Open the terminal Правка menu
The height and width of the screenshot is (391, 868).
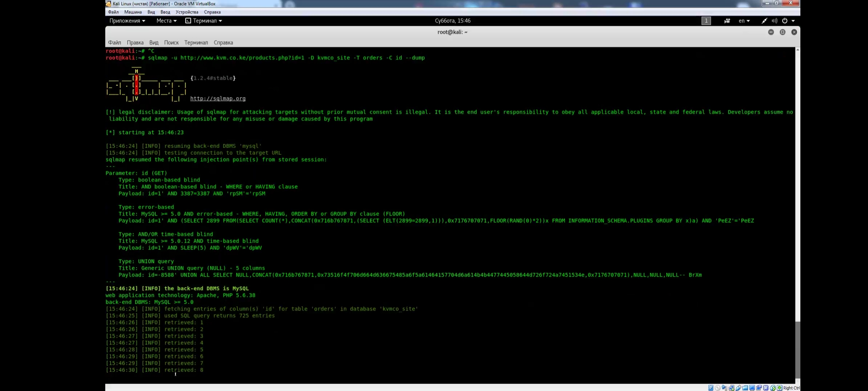135,43
